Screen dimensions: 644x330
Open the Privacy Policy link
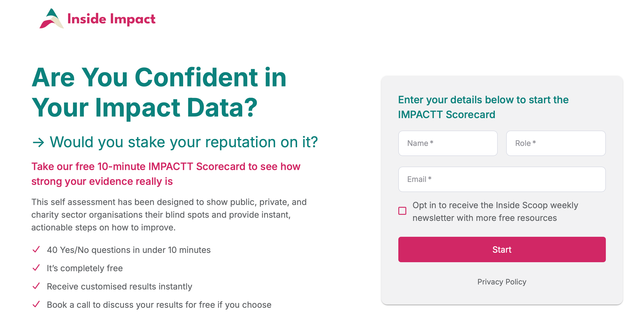click(x=502, y=282)
